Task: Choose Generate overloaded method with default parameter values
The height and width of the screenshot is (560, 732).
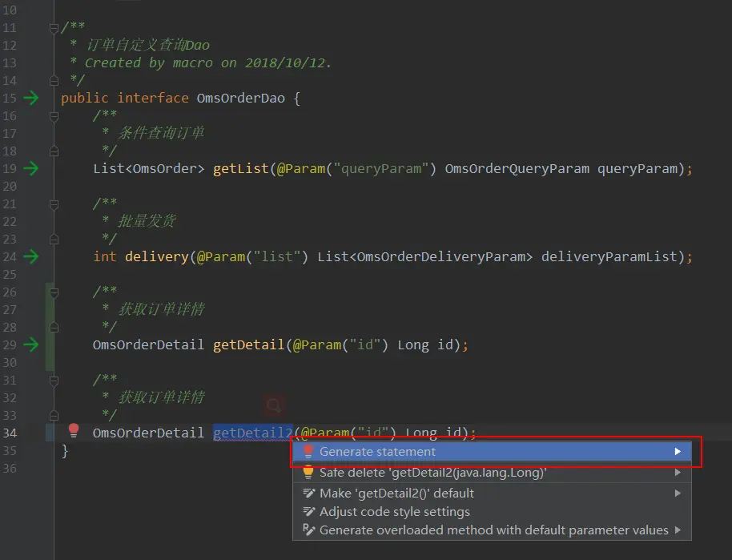Action: point(492,530)
